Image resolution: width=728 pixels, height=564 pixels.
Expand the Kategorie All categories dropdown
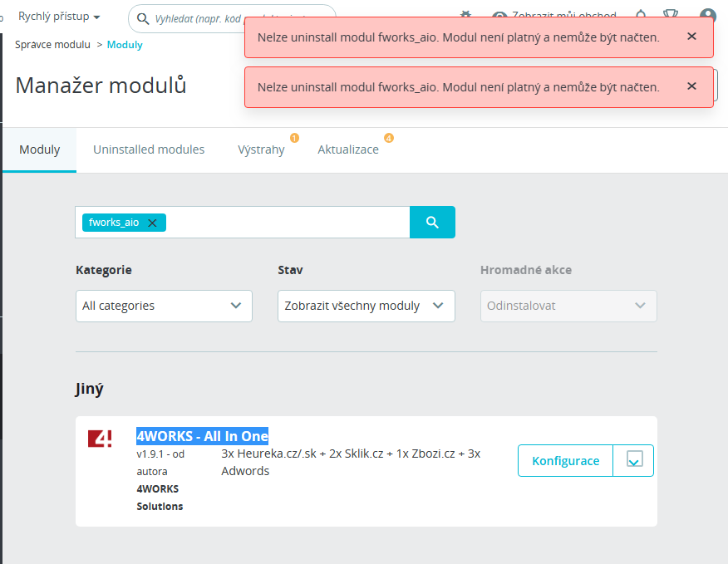[164, 306]
